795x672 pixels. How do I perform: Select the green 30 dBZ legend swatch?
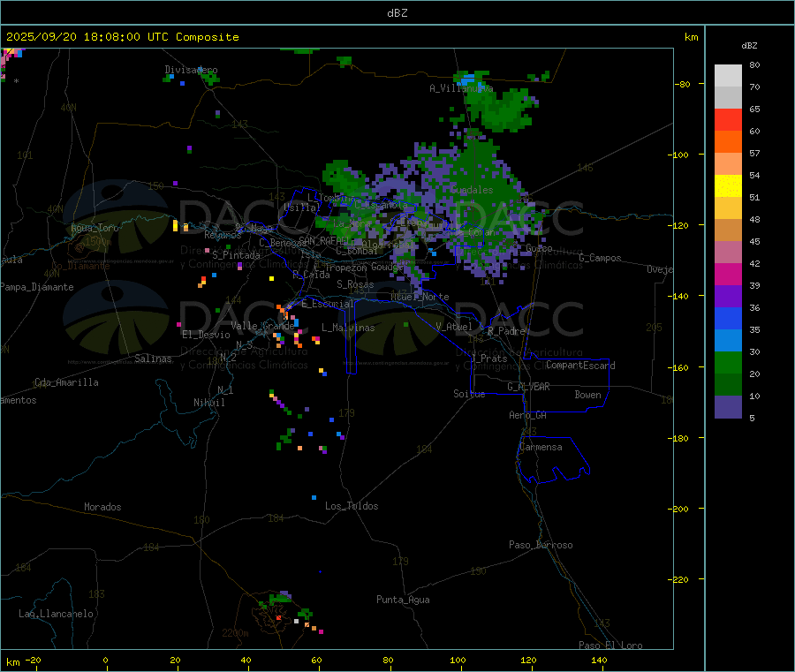728,362
